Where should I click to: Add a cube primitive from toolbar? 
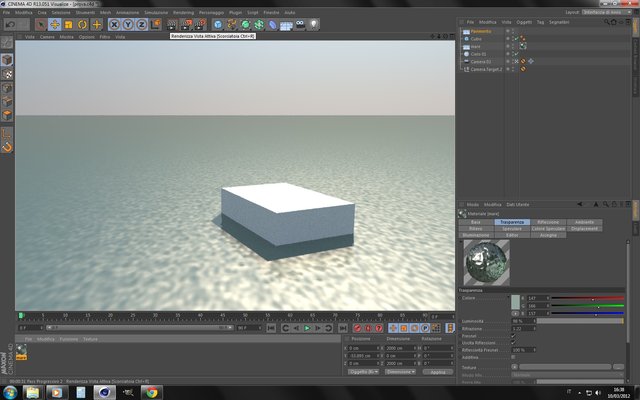[218, 25]
